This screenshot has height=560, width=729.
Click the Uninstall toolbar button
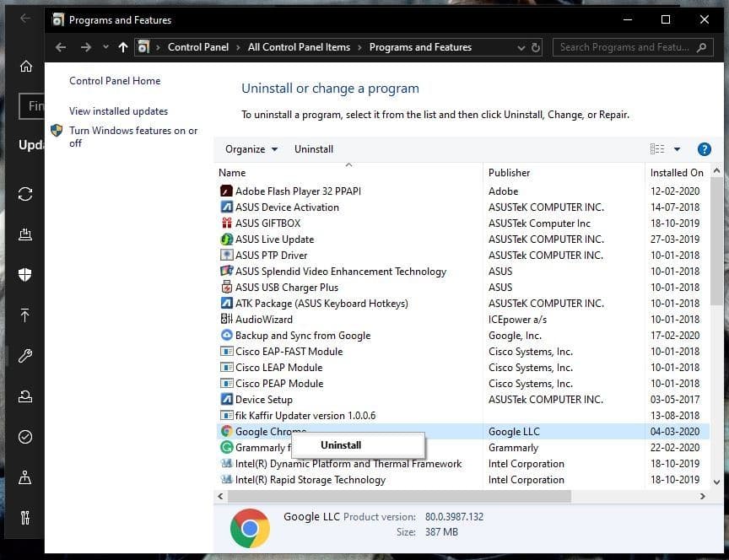tap(314, 149)
